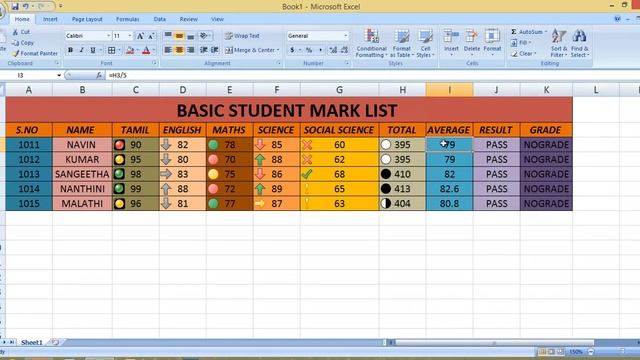Screen dimensions: 640x360
Task: Click the horizontal scrollbar at bottom
Action: [494, 342]
